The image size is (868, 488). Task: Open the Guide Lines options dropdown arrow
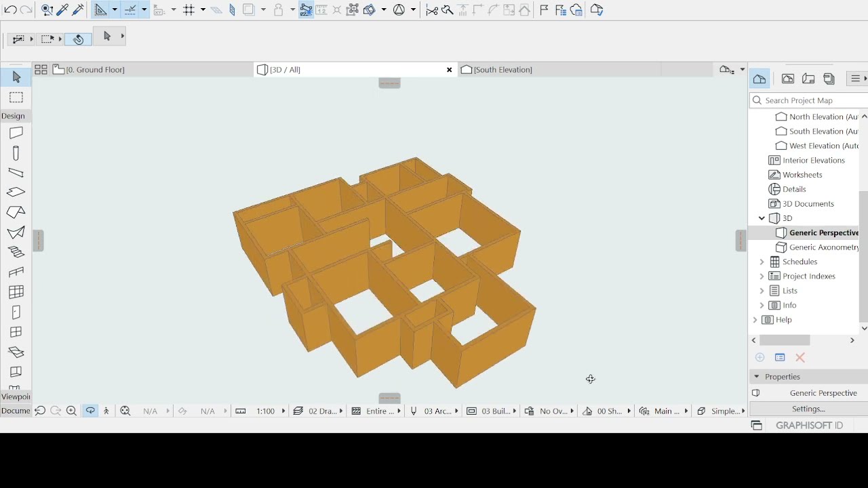[x=115, y=10]
